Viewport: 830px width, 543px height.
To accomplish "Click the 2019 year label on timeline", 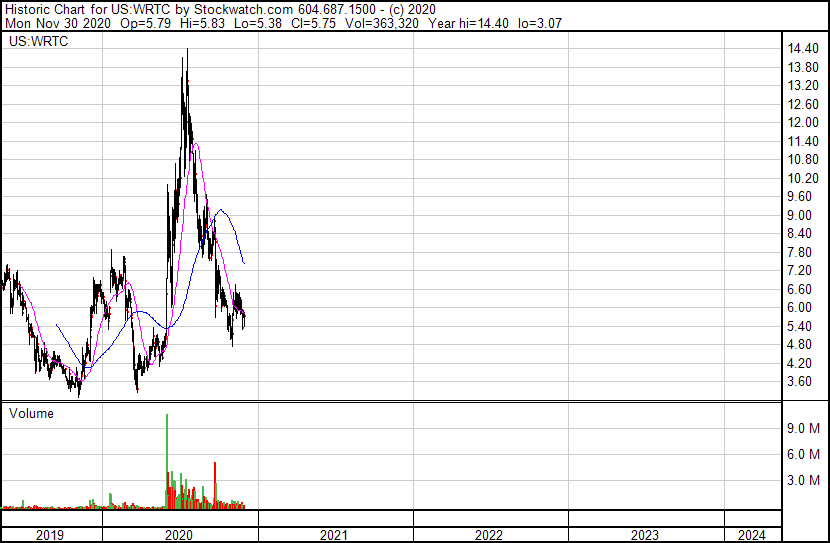I will [x=50, y=535].
